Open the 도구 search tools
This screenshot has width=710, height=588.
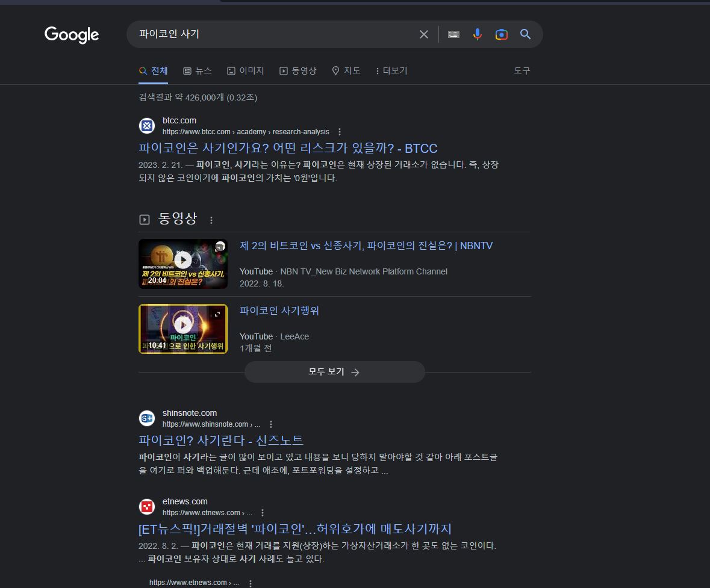(522, 70)
